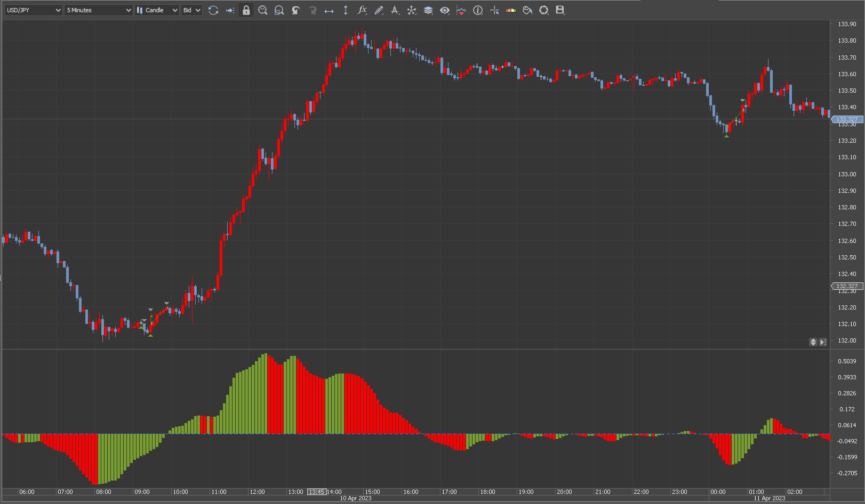Click the 133.327 current price label
Image resolution: width=865 pixels, height=504 pixels.
[847, 119]
